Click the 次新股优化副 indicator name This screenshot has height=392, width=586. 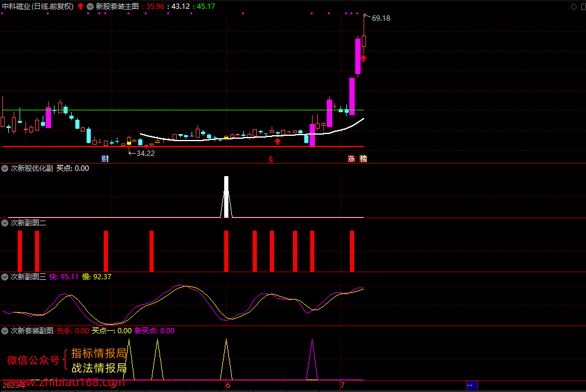[x=32, y=168]
